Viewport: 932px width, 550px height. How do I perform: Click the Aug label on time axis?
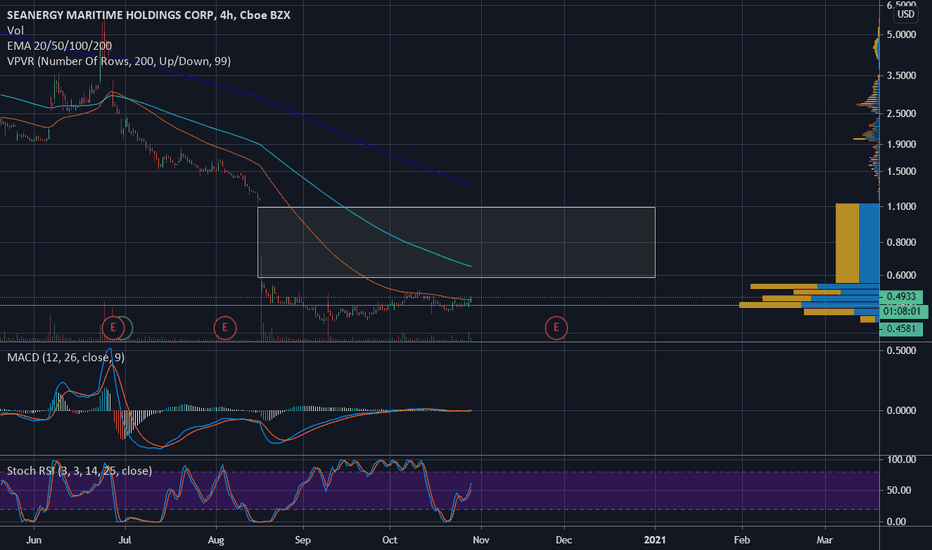(216, 540)
